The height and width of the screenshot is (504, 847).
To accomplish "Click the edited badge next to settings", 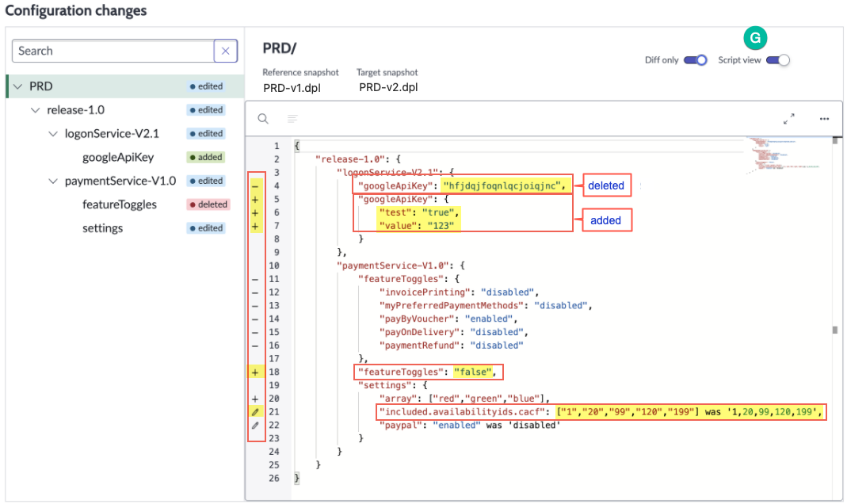I will pyautogui.click(x=206, y=228).
